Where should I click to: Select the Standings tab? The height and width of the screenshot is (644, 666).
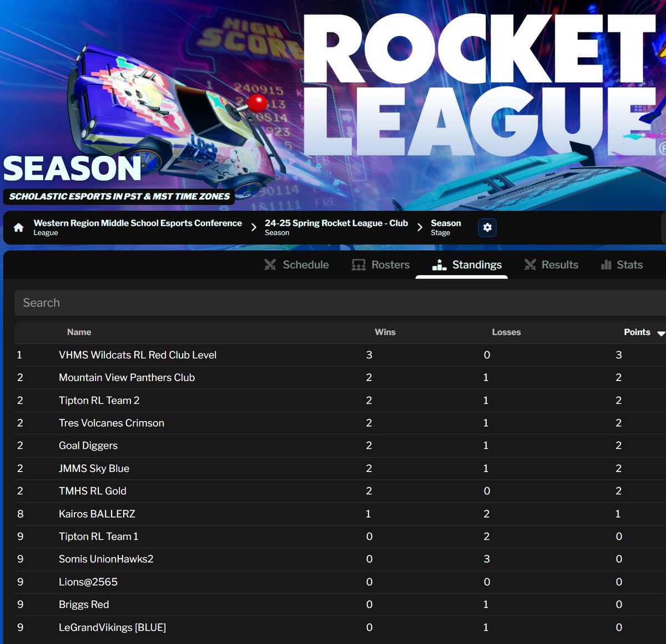tap(467, 265)
